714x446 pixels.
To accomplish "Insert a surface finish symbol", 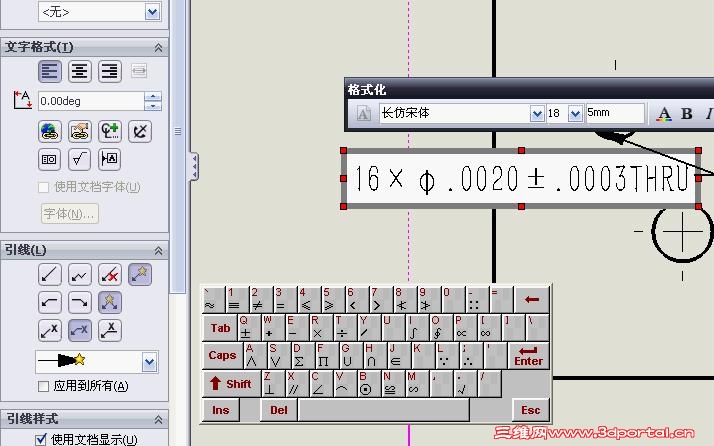I will pos(80,159).
